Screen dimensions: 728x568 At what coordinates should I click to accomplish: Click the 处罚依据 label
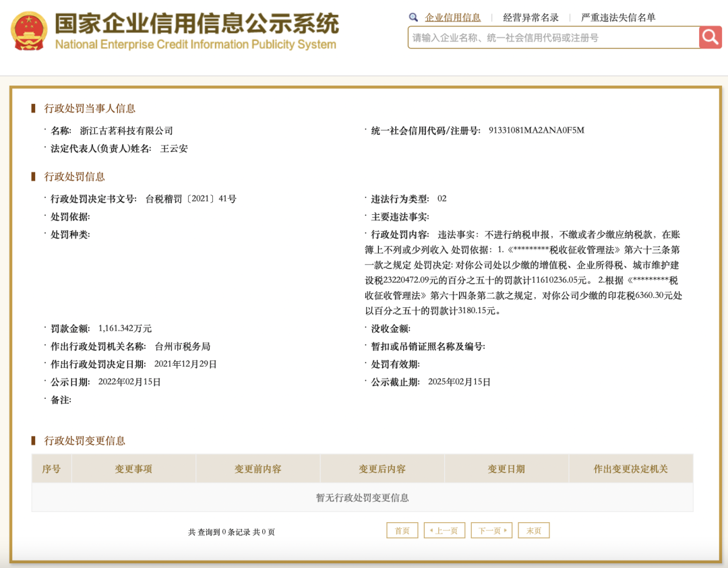point(70,217)
